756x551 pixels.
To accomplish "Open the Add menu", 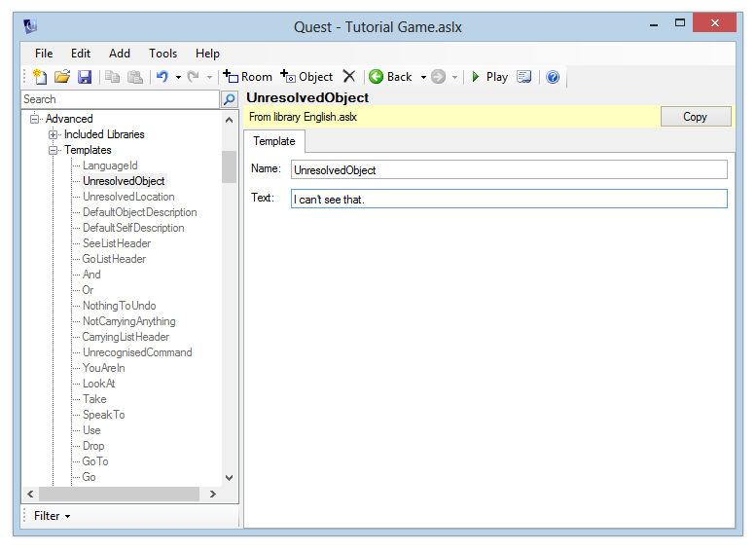I will (x=120, y=54).
